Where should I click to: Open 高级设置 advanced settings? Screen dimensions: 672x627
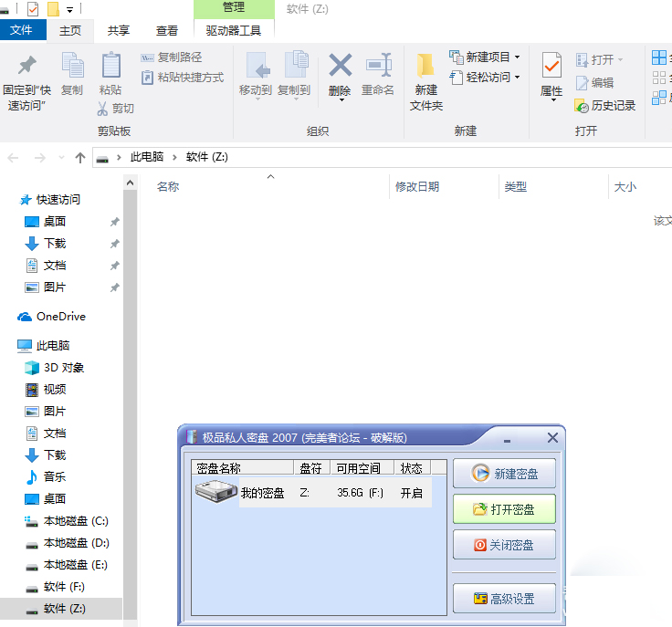(504, 599)
